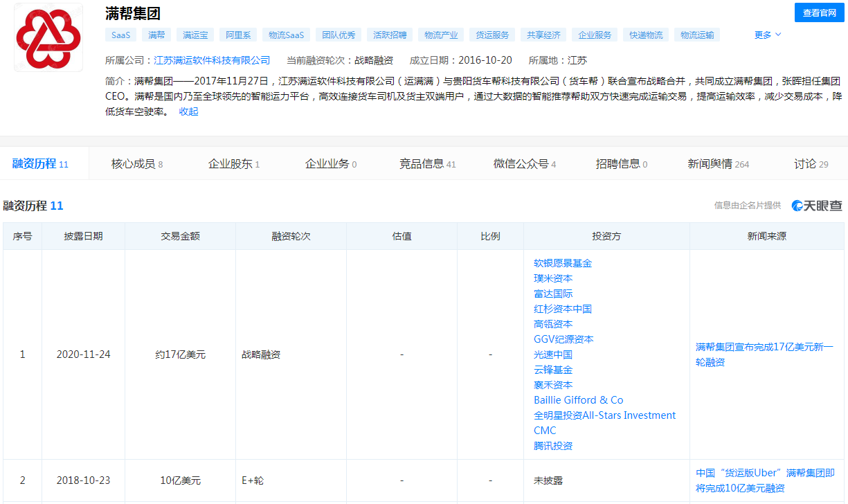Open investor 高瓴资本
The image size is (848, 504).
pyautogui.click(x=553, y=324)
